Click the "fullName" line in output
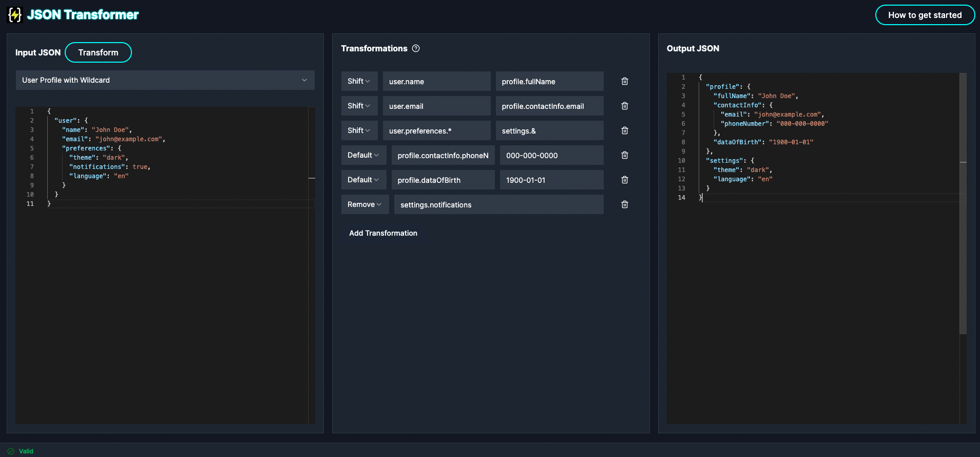The image size is (980, 457). click(756, 96)
